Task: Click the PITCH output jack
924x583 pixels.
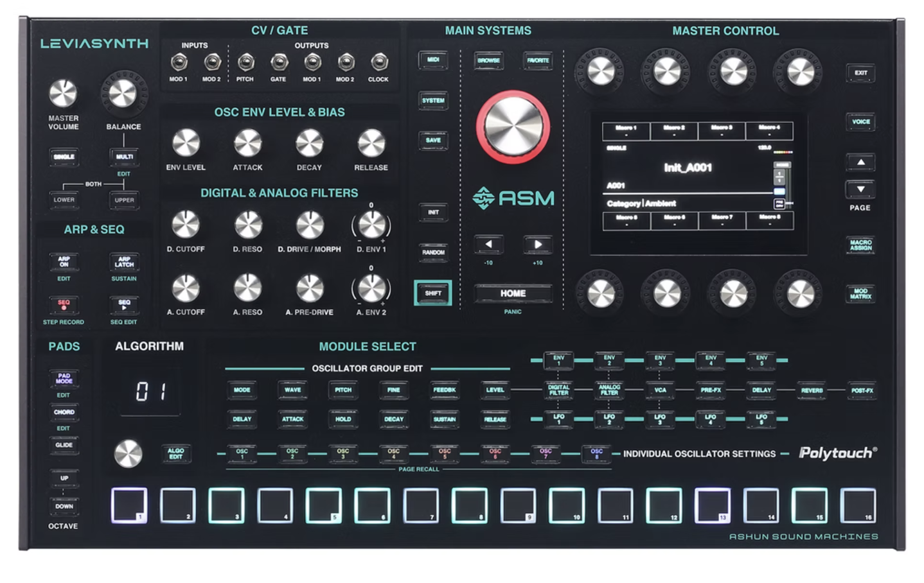Action: (x=245, y=62)
